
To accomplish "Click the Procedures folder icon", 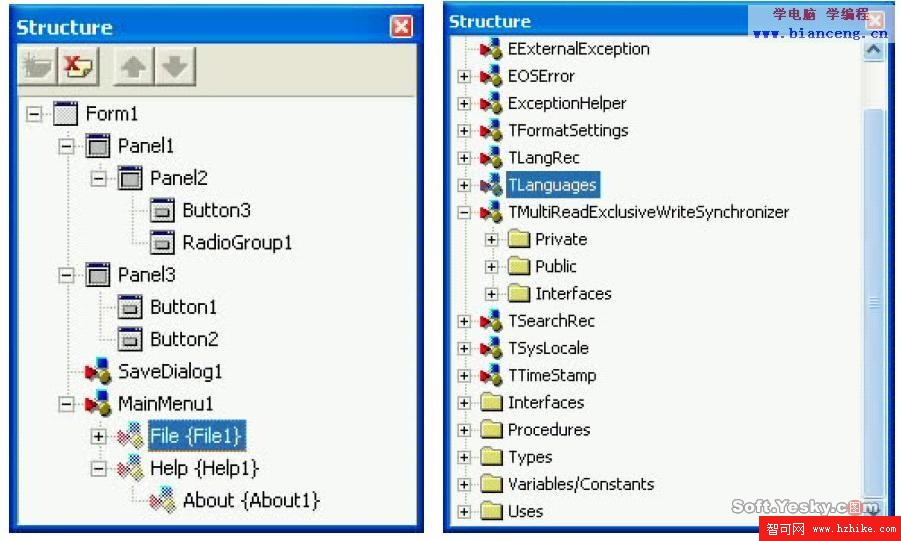I will 491,429.
